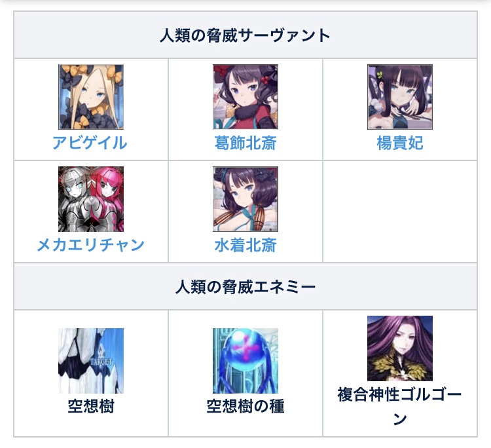The height and width of the screenshot is (448, 491).
Task: Open the 葛飾北斎 text link
Action: click(245, 143)
